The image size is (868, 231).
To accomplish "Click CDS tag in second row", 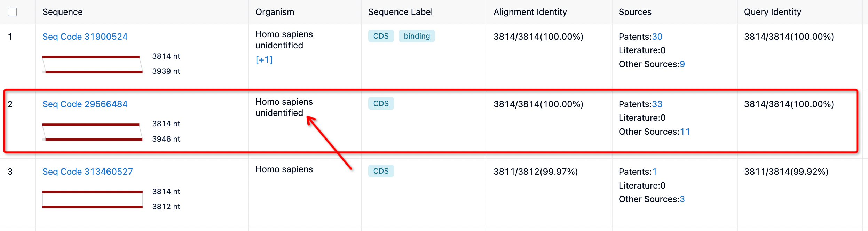I will tap(381, 104).
